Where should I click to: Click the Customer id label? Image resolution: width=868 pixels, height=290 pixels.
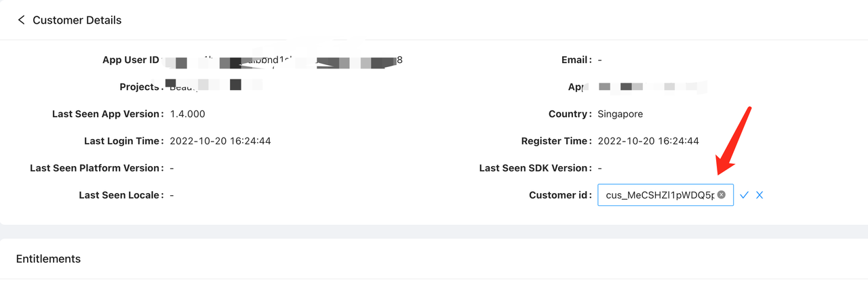pyautogui.click(x=559, y=195)
